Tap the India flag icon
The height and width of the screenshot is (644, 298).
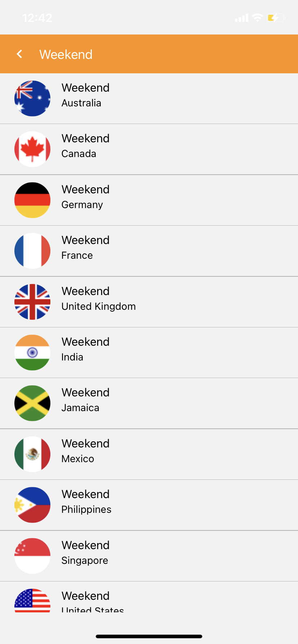pos(32,353)
